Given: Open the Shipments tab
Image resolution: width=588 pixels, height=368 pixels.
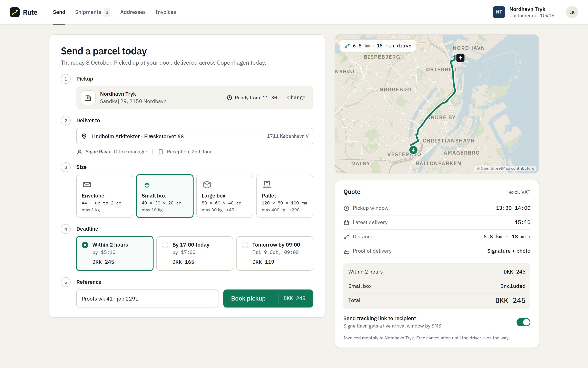Looking at the screenshot, I should pyautogui.click(x=92, y=12).
